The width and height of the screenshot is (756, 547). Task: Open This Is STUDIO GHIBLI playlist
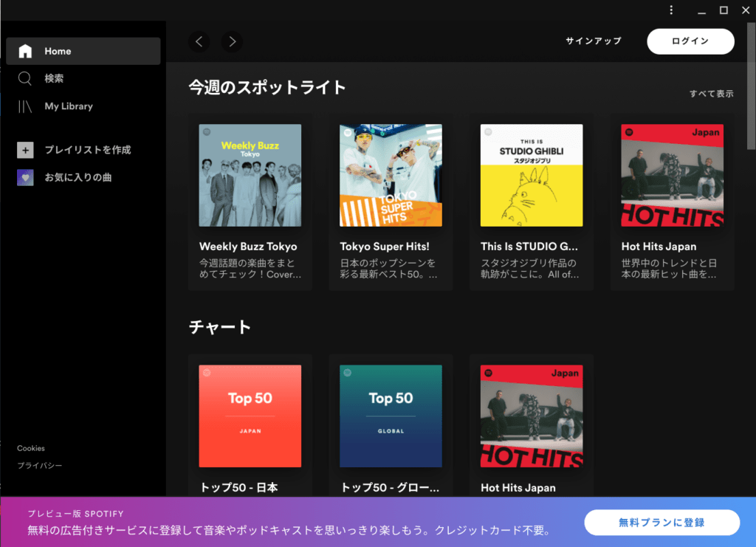point(532,175)
